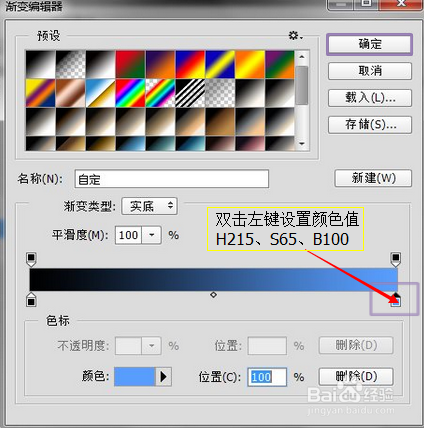
Task: Click the black-to-blue gradient bar
Action: click(x=213, y=279)
